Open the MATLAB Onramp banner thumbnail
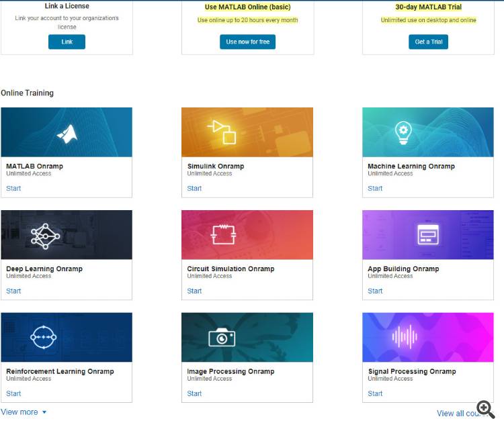 pos(67,132)
